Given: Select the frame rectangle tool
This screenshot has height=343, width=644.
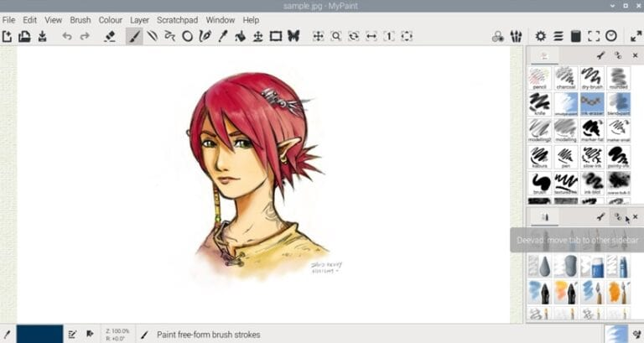Looking at the screenshot, I should 276,36.
